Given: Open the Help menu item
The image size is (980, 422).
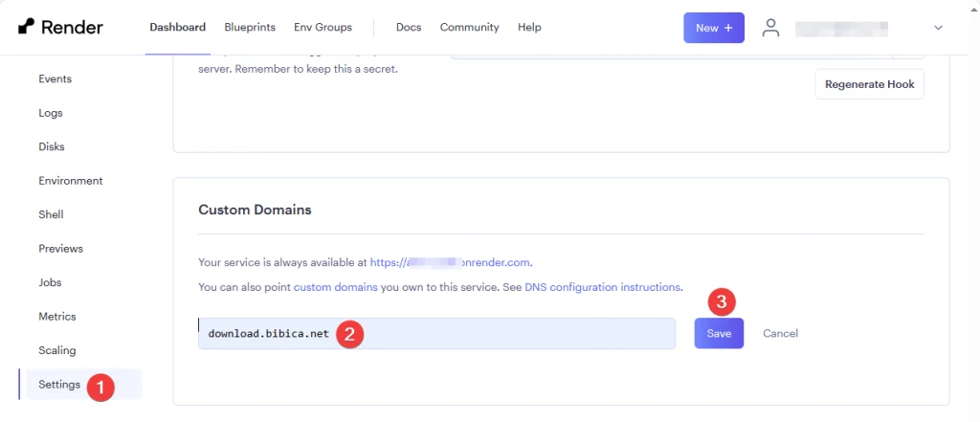Looking at the screenshot, I should (529, 27).
